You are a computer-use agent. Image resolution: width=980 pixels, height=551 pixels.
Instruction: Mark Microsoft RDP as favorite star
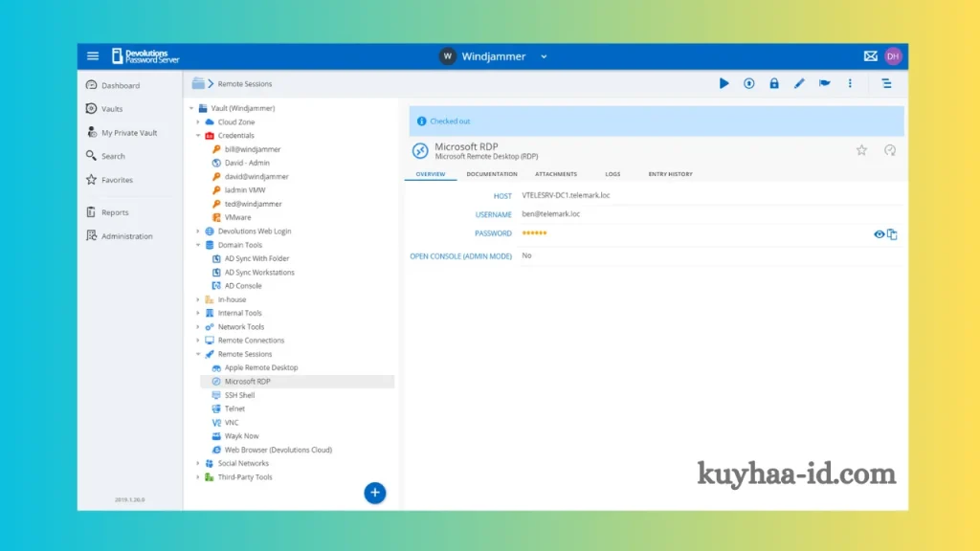tap(861, 150)
